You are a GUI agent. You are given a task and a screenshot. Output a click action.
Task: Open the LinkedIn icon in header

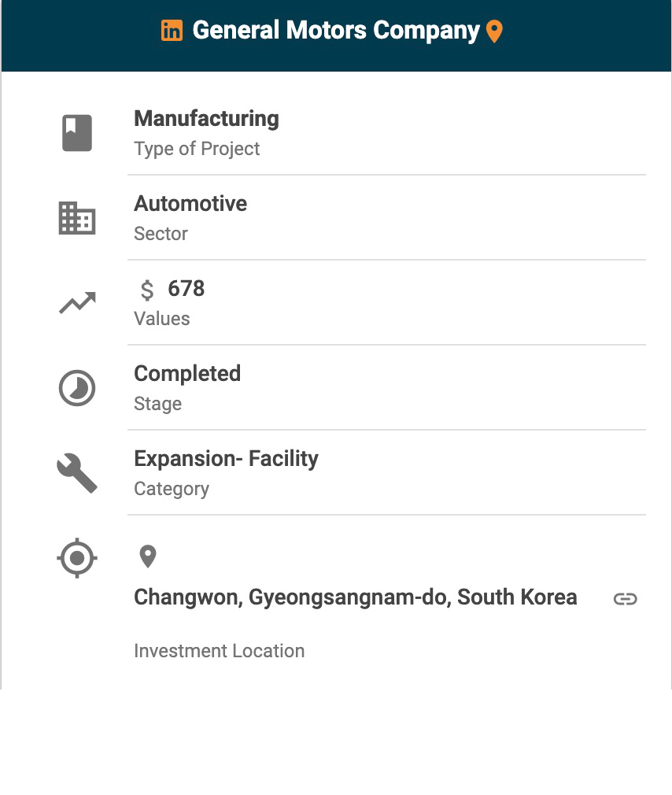(x=172, y=31)
